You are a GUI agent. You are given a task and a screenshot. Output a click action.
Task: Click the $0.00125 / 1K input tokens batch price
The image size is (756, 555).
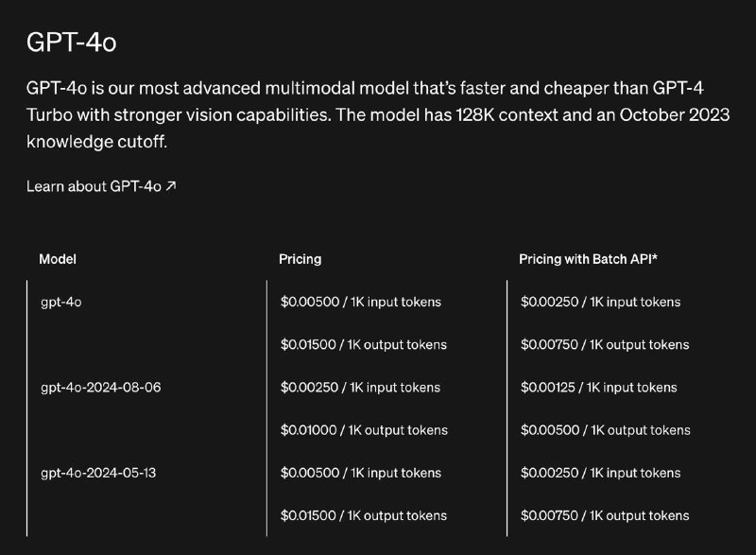click(x=599, y=388)
